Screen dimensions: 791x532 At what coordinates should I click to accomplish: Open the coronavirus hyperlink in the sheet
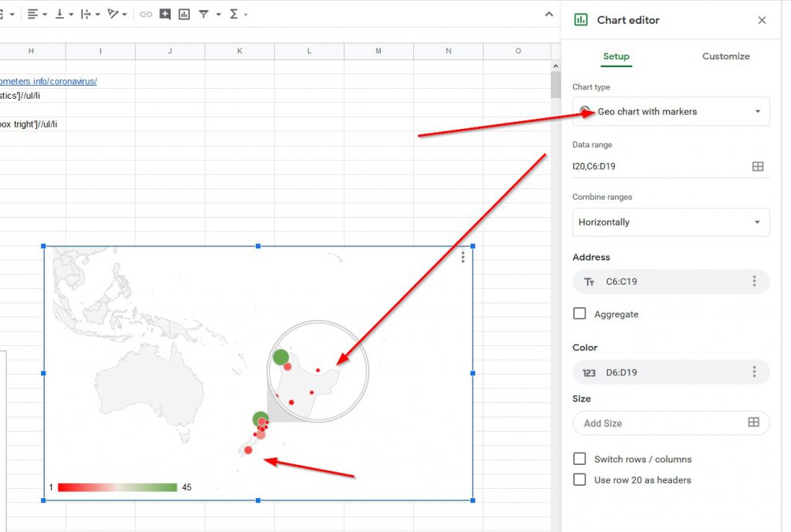(48, 81)
